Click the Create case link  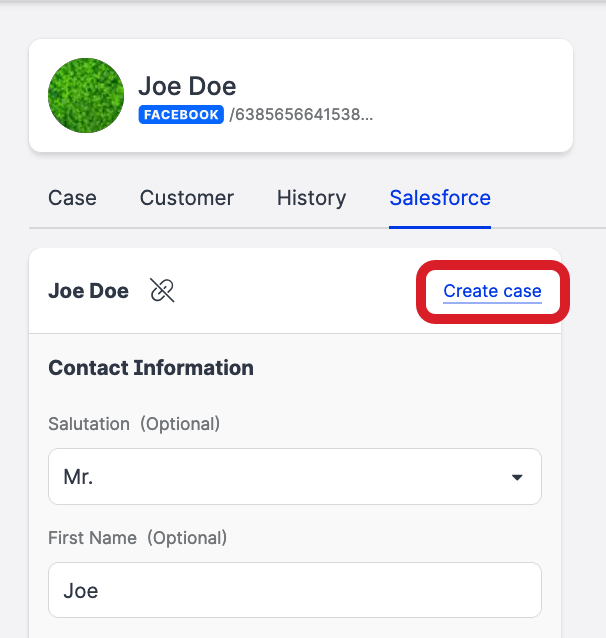click(x=492, y=291)
